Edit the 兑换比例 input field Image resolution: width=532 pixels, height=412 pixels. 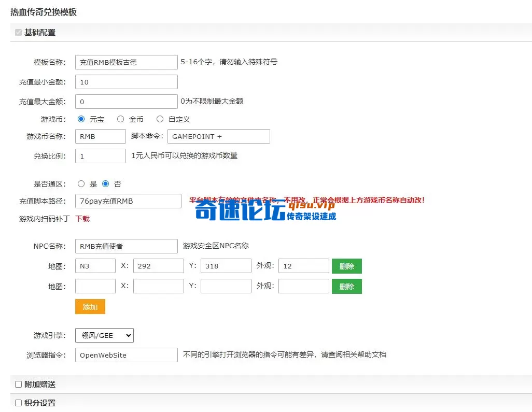click(x=100, y=156)
